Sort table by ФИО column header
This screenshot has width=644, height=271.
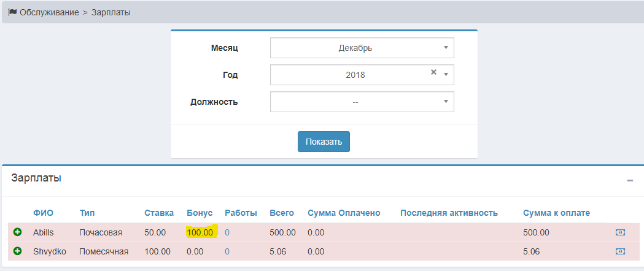43,213
